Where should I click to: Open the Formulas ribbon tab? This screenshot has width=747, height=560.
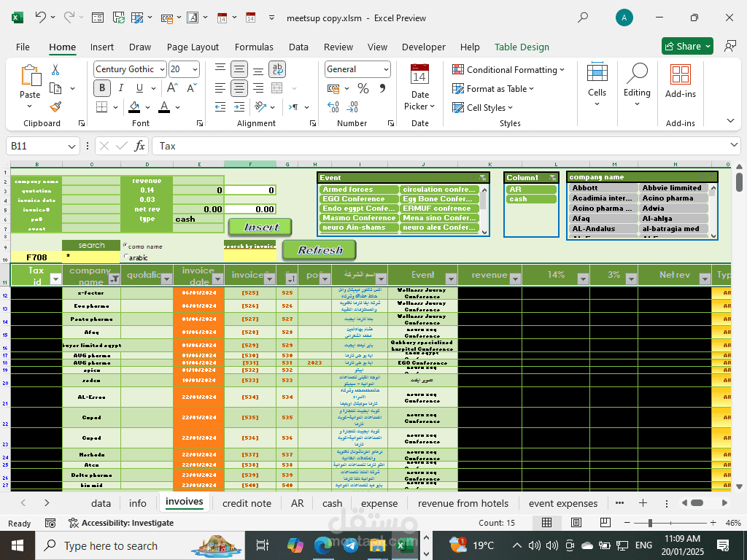tap(254, 47)
